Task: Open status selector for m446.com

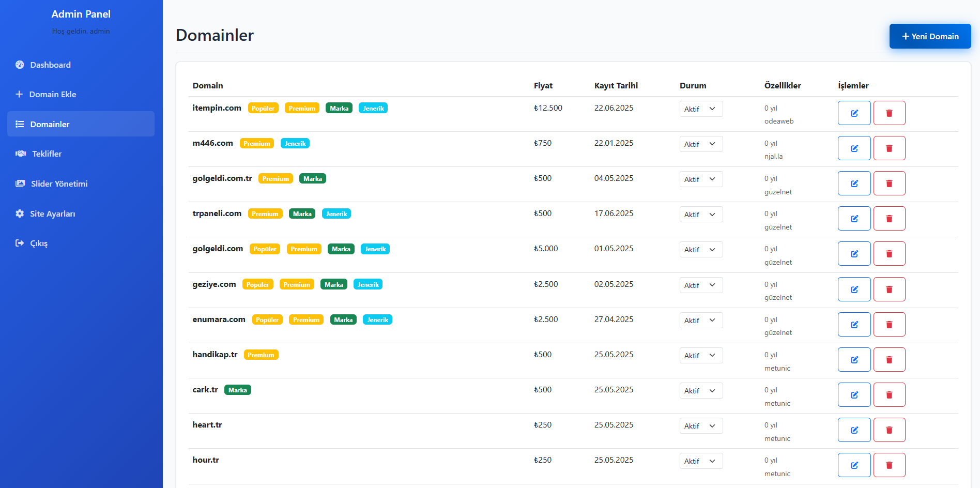Action: 701,144
